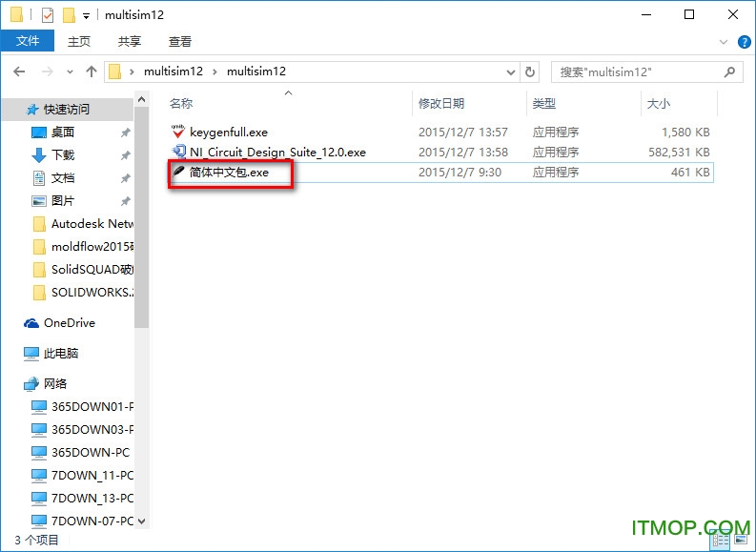This screenshot has height=552, width=756.
Task: Open the recent locations dropdown arrow
Action: (70, 72)
